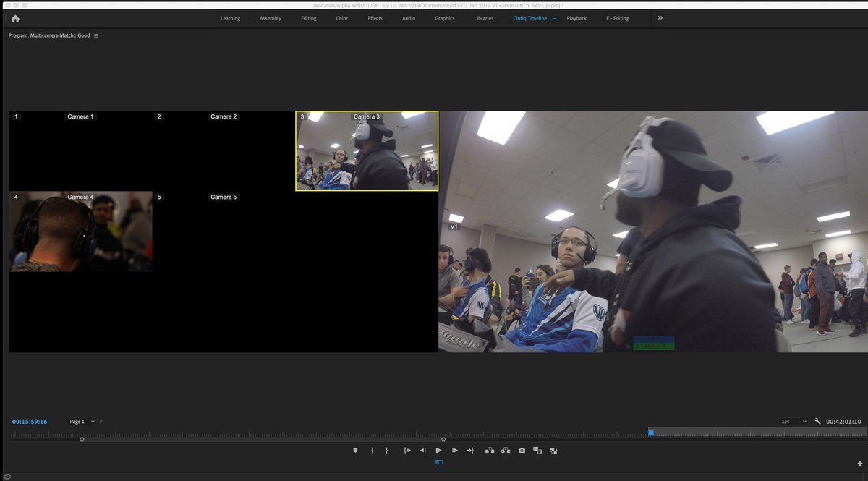
Task: Activate the Camera 4 multicam angle
Action: [80, 230]
